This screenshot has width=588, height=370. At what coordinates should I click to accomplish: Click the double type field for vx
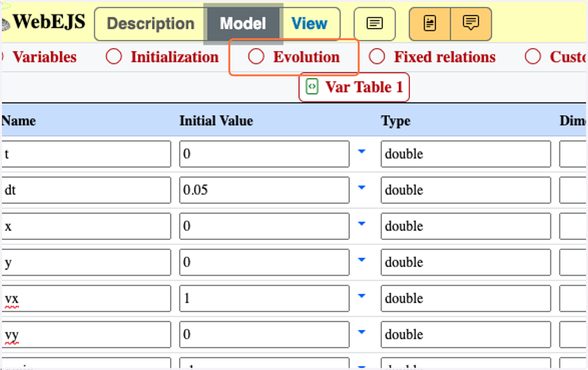(466, 298)
